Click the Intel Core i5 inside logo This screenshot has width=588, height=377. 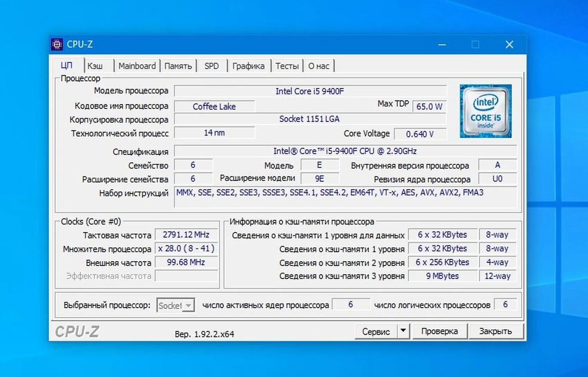(486, 111)
